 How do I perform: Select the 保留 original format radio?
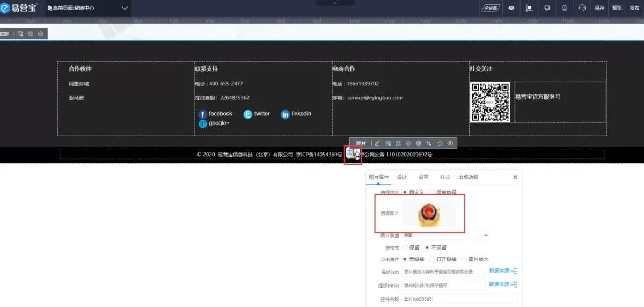(405, 247)
